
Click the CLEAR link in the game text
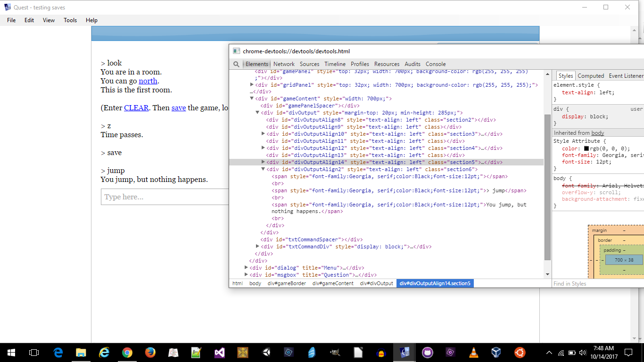136,108
